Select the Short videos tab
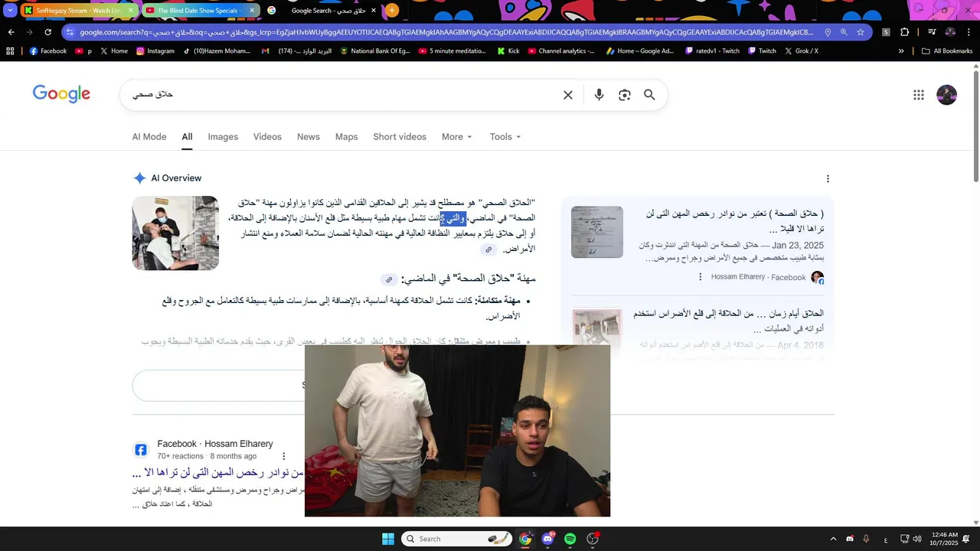 click(x=400, y=137)
